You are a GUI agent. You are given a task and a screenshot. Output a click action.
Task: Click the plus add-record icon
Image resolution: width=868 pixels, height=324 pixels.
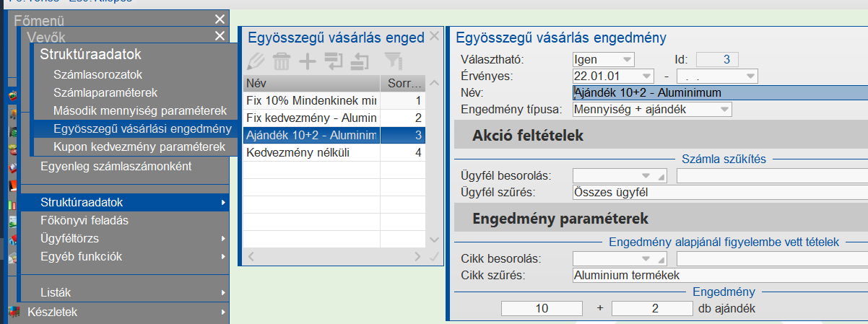coord(308,61)
